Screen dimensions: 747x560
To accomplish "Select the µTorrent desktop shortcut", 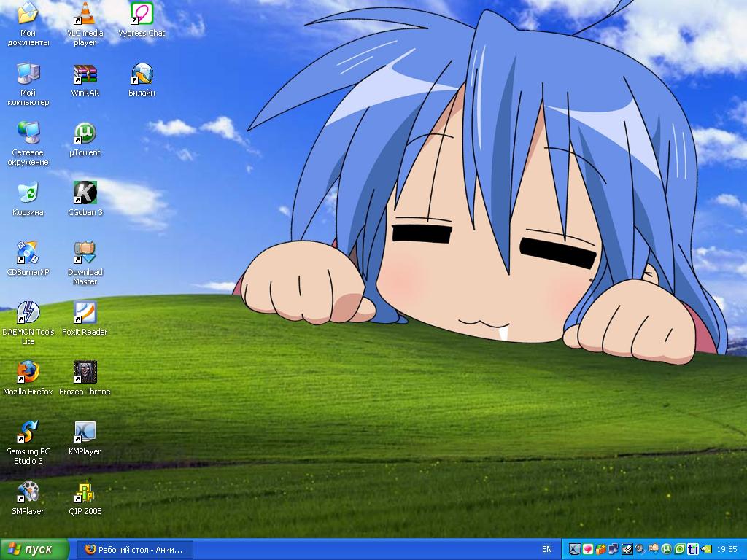I will pyautogui.click(x=85, y=139).
